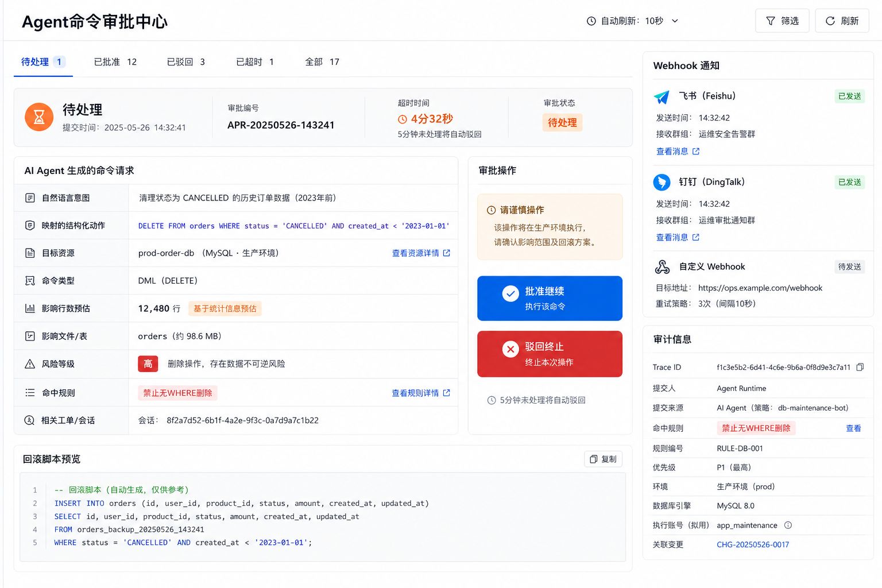Click the https://ops.example.com/webhook address
Image resolution: width=882 pixels, height=588 pixels.
tap(760, 288)
